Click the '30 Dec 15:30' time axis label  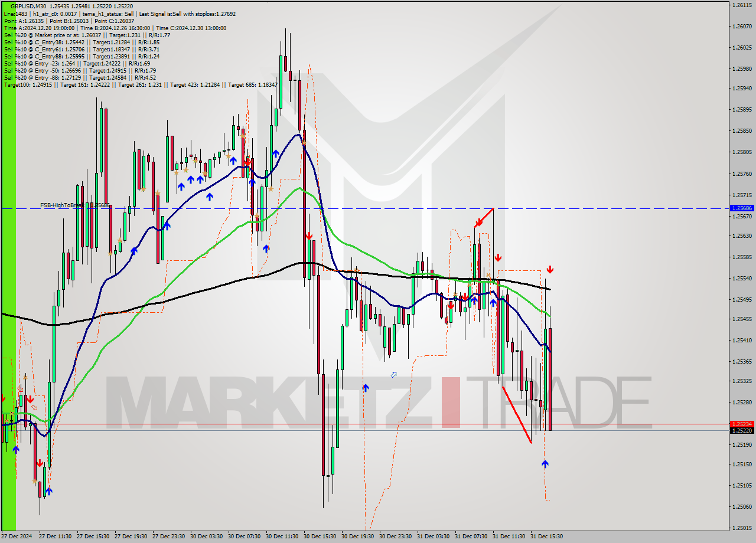(x=320, y=537)
